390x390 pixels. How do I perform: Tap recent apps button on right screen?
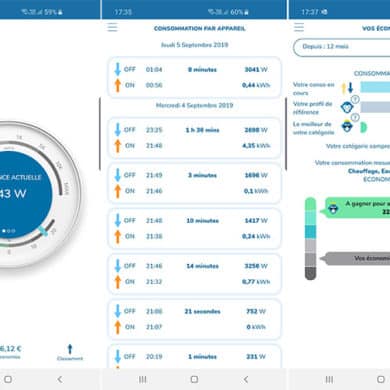(x=329, y=379)
